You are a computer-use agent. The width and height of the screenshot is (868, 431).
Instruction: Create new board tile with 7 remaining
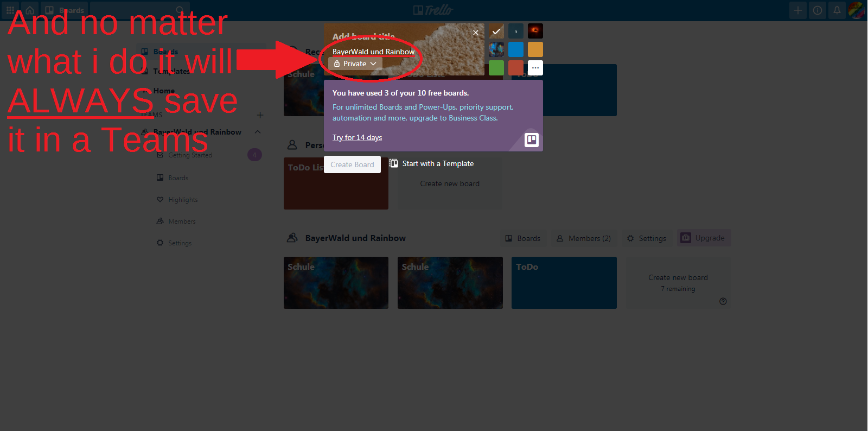[x=678, y=283]
